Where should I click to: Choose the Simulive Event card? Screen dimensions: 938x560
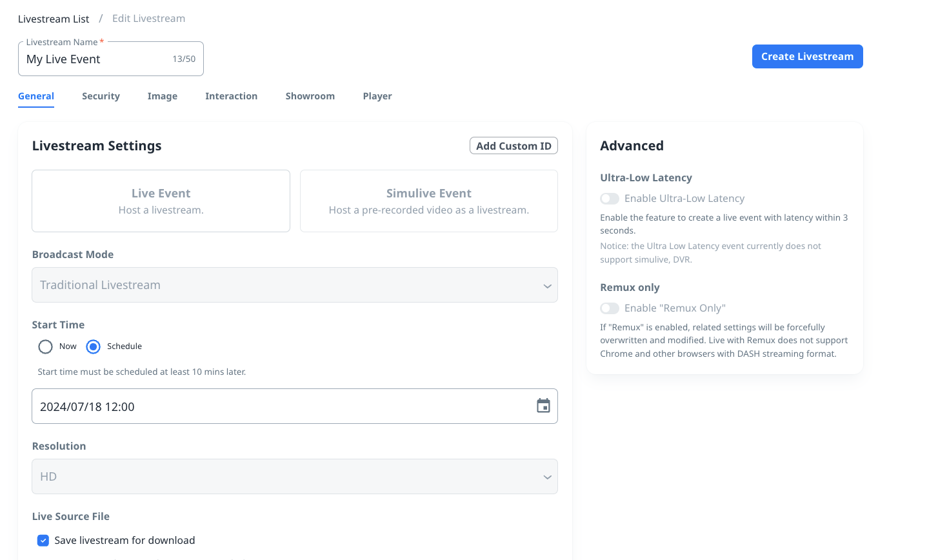tap(428, 201)
